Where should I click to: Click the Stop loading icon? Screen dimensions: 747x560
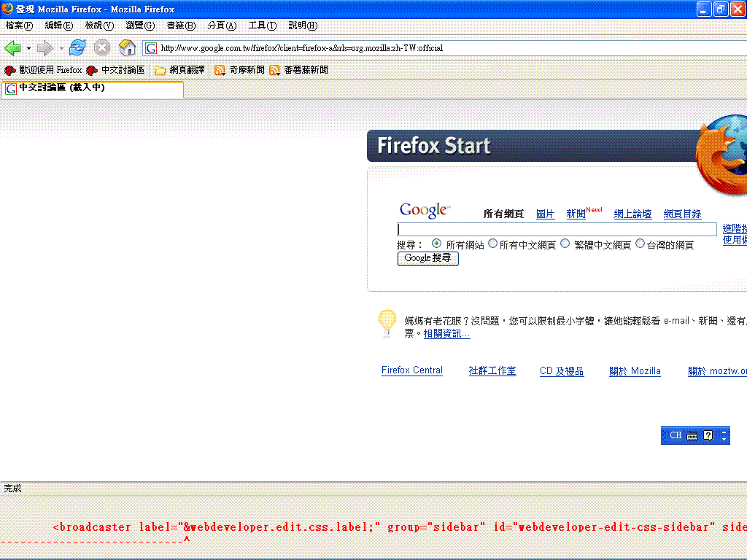tap(101, 47)
